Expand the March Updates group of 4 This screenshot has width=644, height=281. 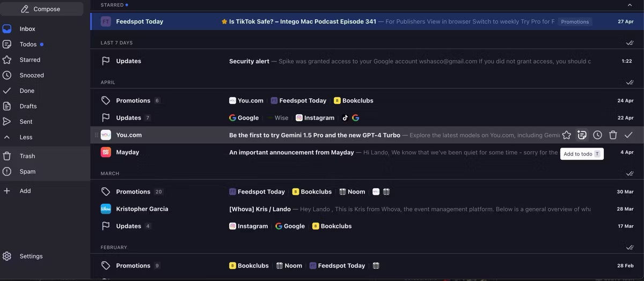tap(367, 226)
